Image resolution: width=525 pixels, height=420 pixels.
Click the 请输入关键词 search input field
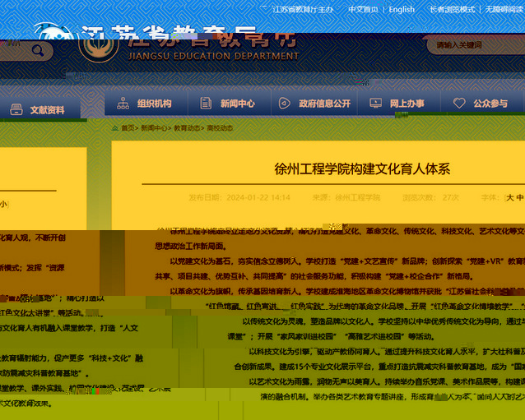[x=473, y=46]
